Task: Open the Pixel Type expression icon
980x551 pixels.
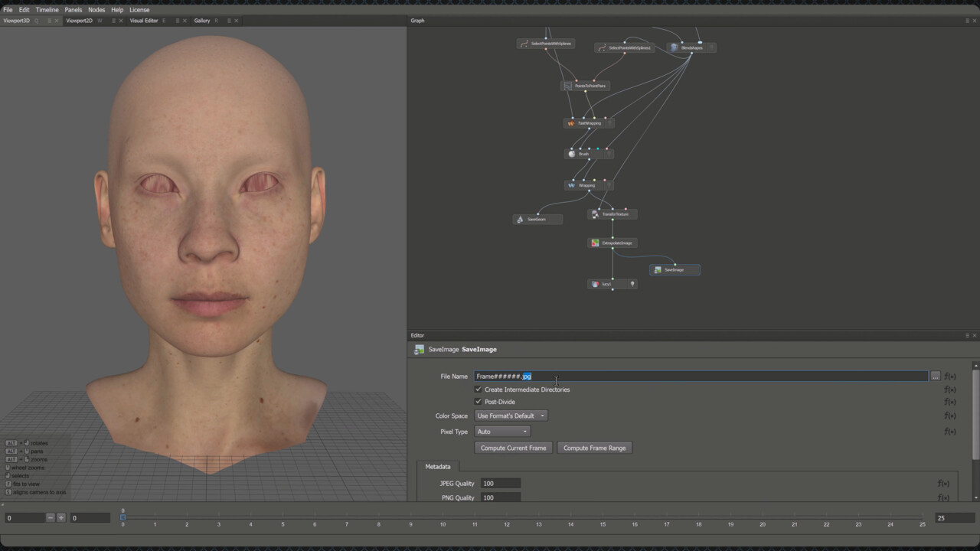Action: pos(950,432)
